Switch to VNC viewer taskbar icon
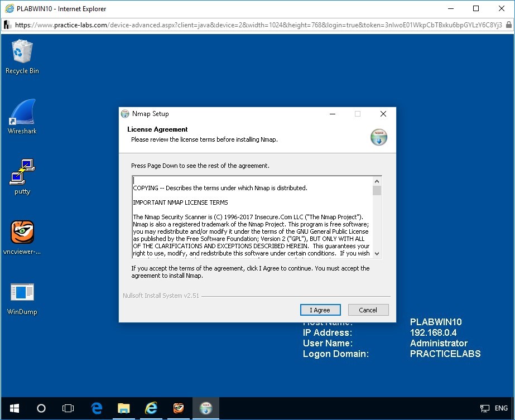The image size is (515, 420). tap(179, 408)
